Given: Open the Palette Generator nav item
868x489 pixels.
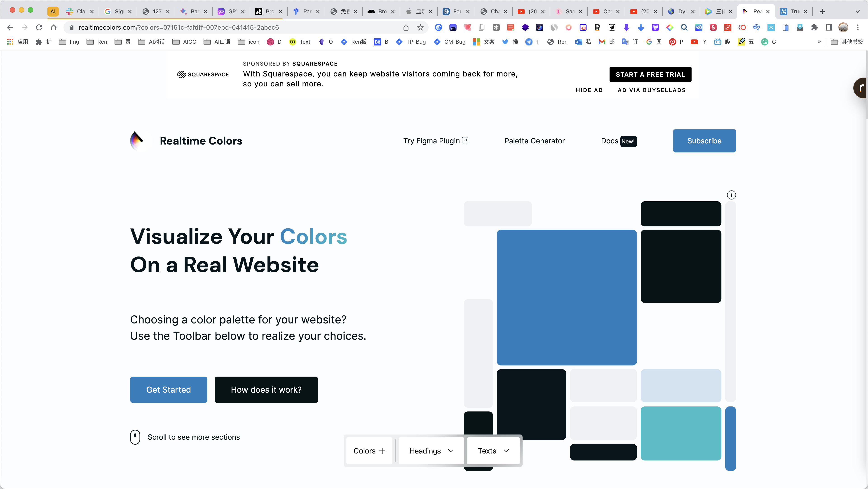Looking at the screenshot, I should click(x=534, y=141).
